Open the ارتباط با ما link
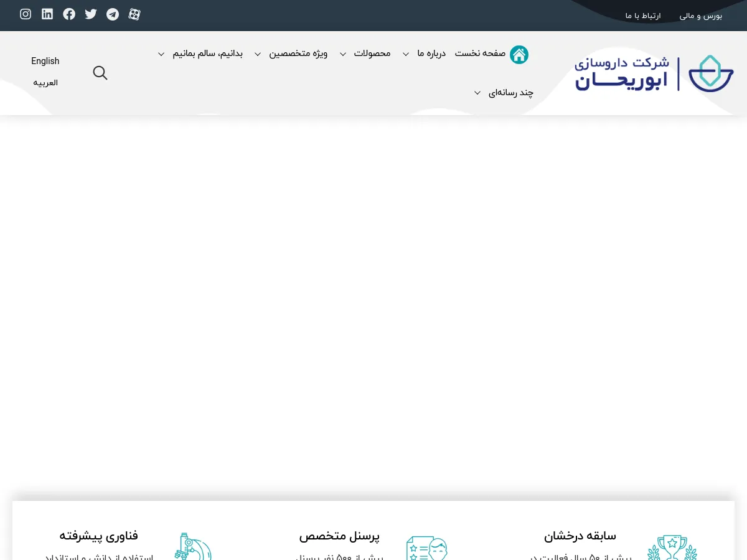This screenshot has width=747, height=560. point(642,16)
